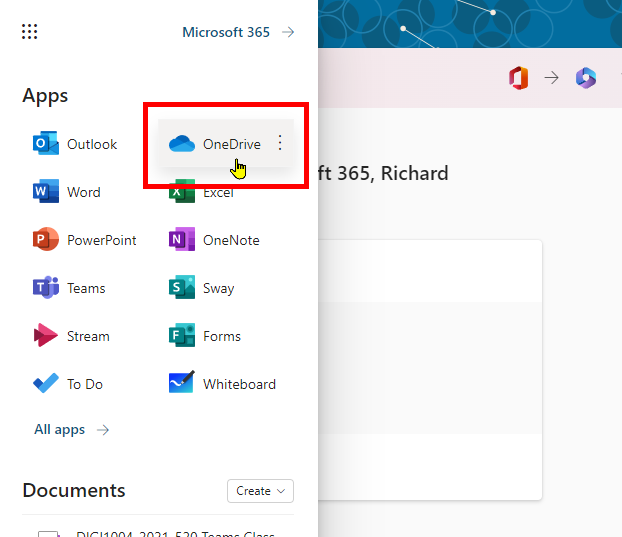Click the Microsoft 365 Copilot logo icon
This screenshot has width=622, height=537.
(x=586, y=78)
